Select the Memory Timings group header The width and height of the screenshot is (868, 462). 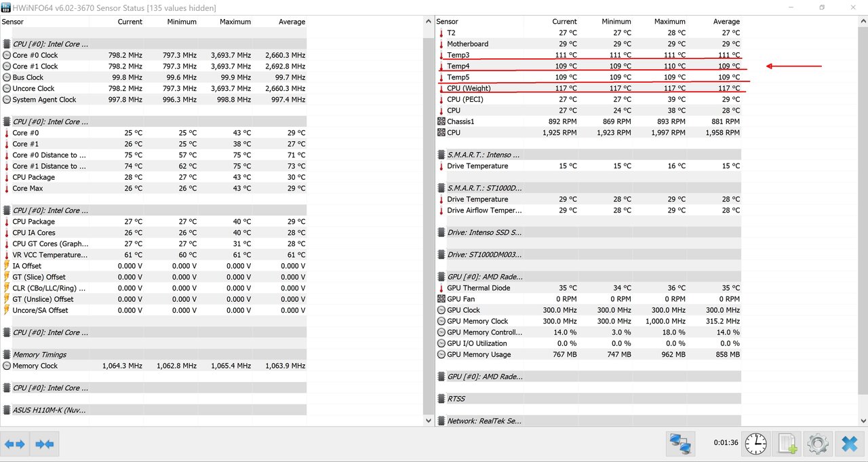coord(153,355)
